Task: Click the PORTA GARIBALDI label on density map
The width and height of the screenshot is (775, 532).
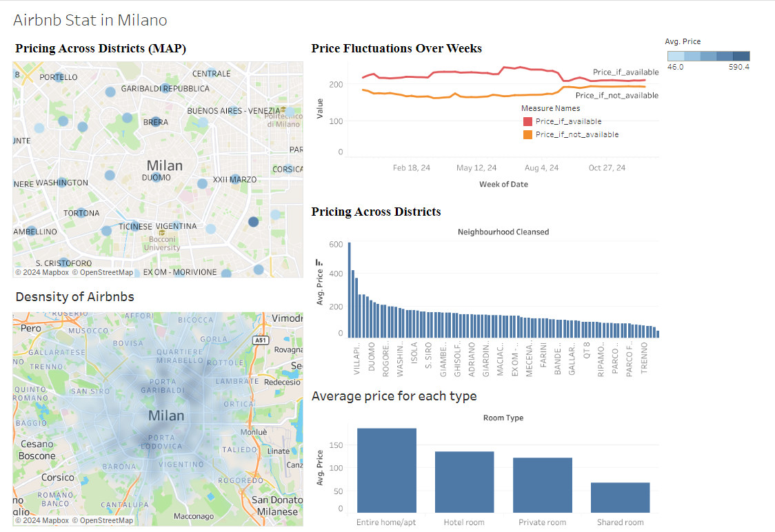Action: click(x=163, y=386)
